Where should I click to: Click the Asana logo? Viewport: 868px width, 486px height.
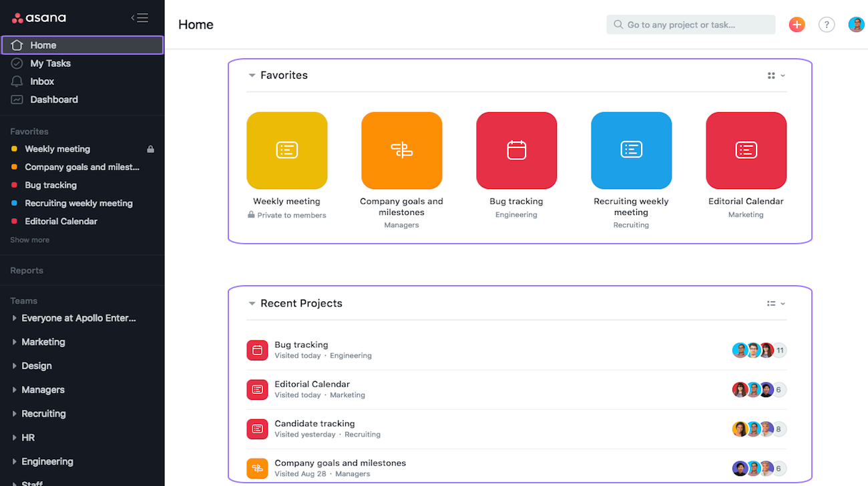click(x=39, y=17)
